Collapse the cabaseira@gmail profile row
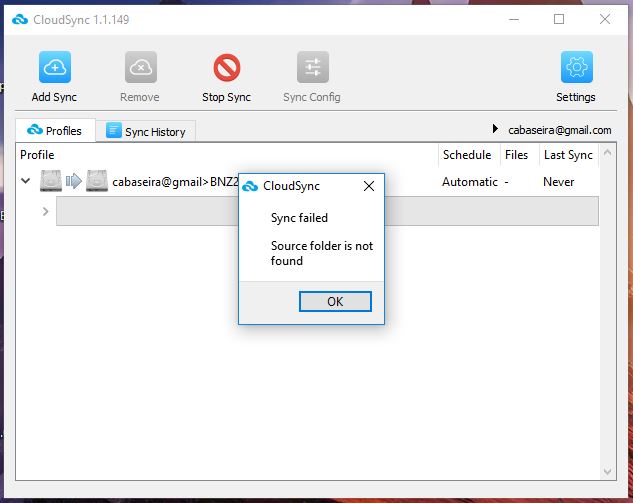The width and height of the screenshot is (633, 503). click(x=25, y=181)
